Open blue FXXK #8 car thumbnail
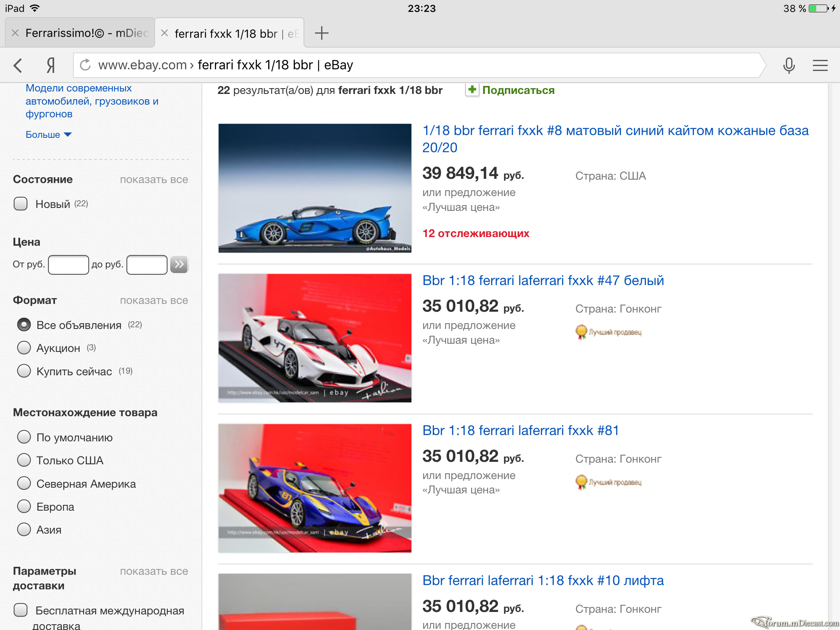This screenshot has height=630, width=840. (315, 188)
